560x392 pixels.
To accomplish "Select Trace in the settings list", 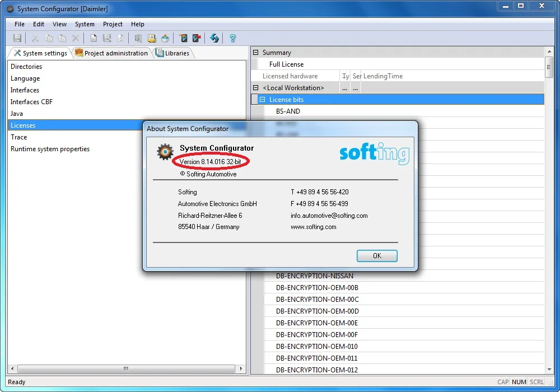I will point(75,137).
